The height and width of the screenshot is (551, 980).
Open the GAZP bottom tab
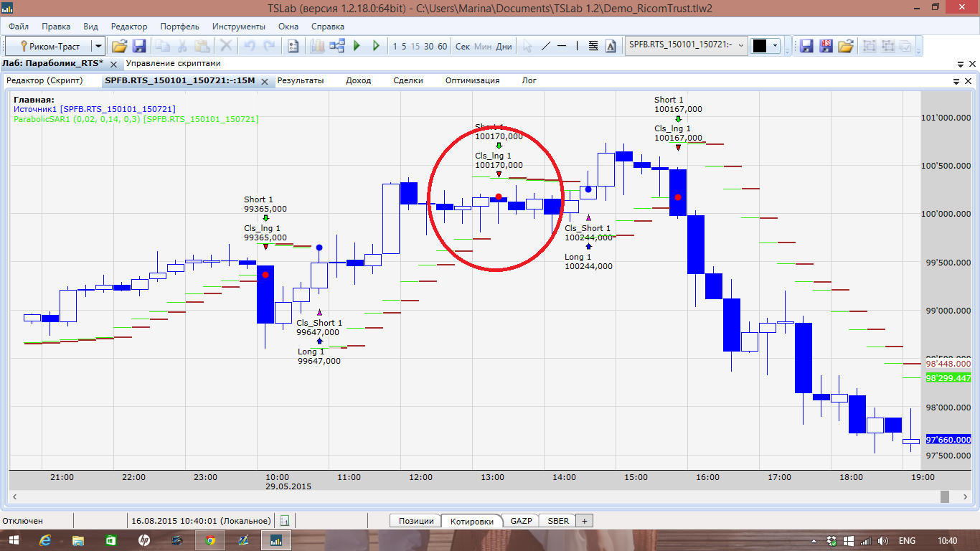coord(522,521)
